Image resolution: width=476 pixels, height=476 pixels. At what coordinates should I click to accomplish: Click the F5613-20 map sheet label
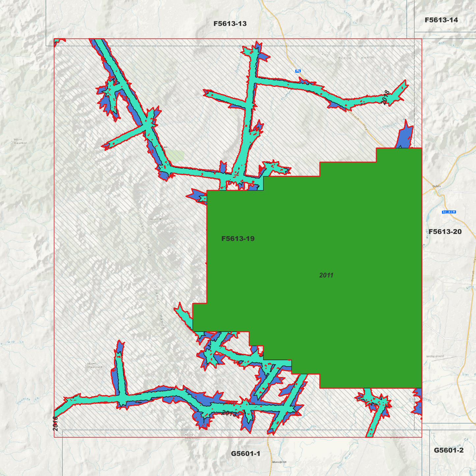point(445,232)
